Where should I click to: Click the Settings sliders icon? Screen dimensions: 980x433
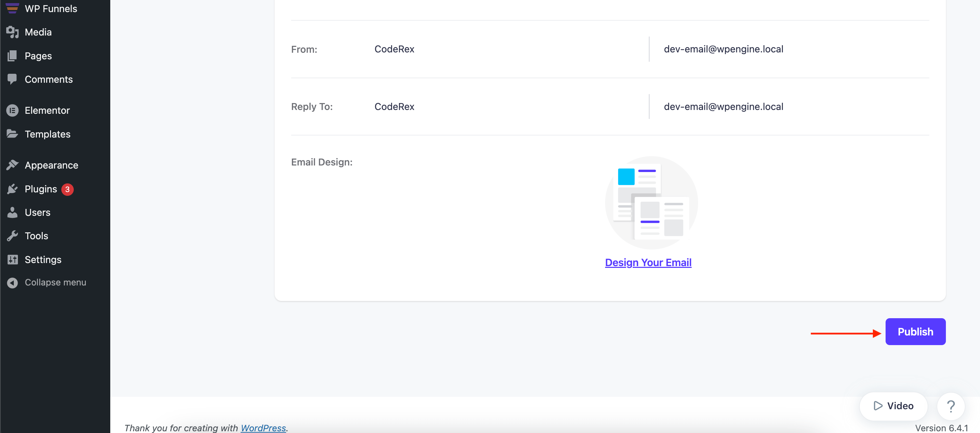[x=12, y=260]
